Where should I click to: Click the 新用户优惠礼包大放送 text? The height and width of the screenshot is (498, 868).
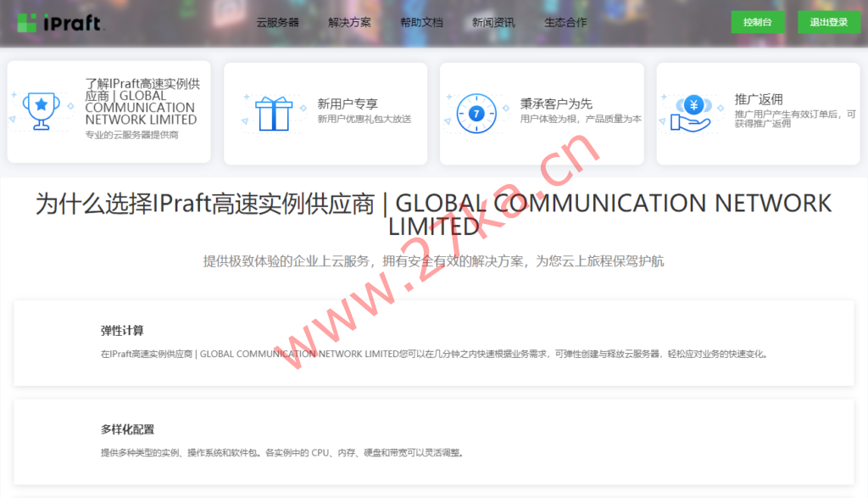pyautogui.click(x=364, y=119)
